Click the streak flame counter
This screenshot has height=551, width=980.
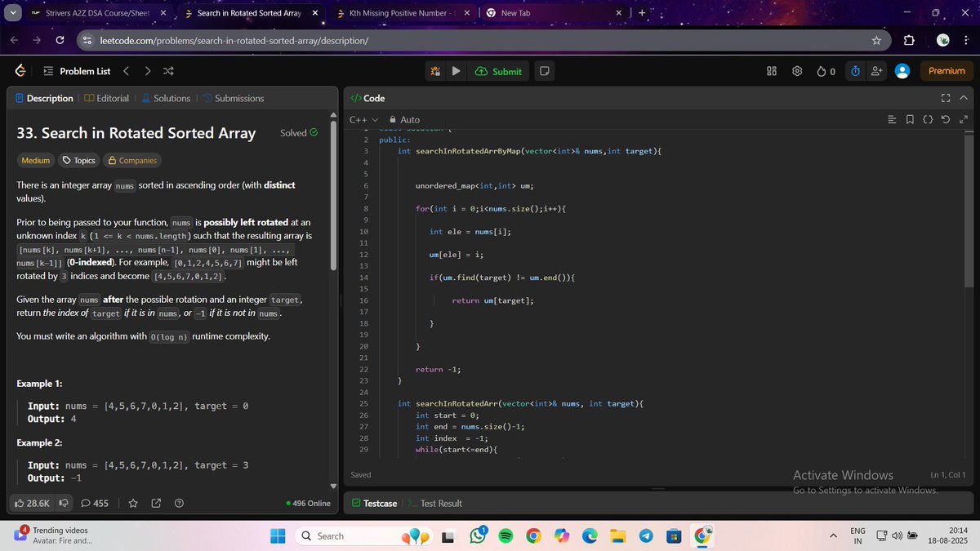point(826,71)
